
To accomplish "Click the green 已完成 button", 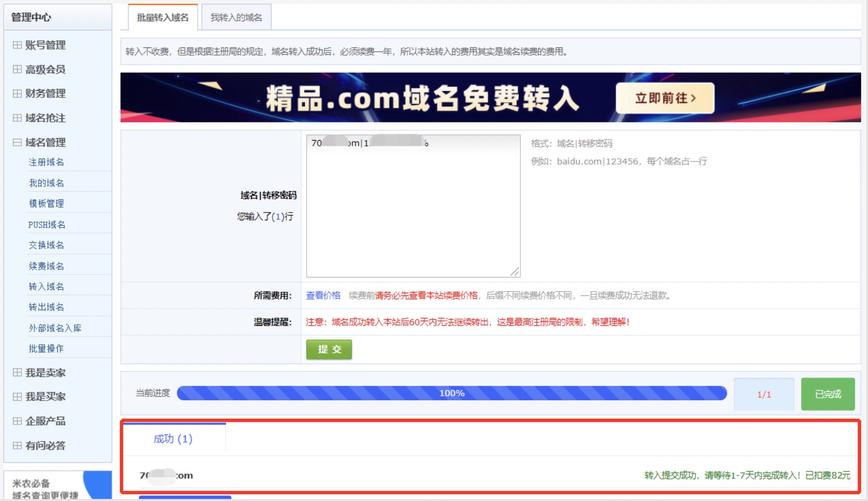I will 828,394.
